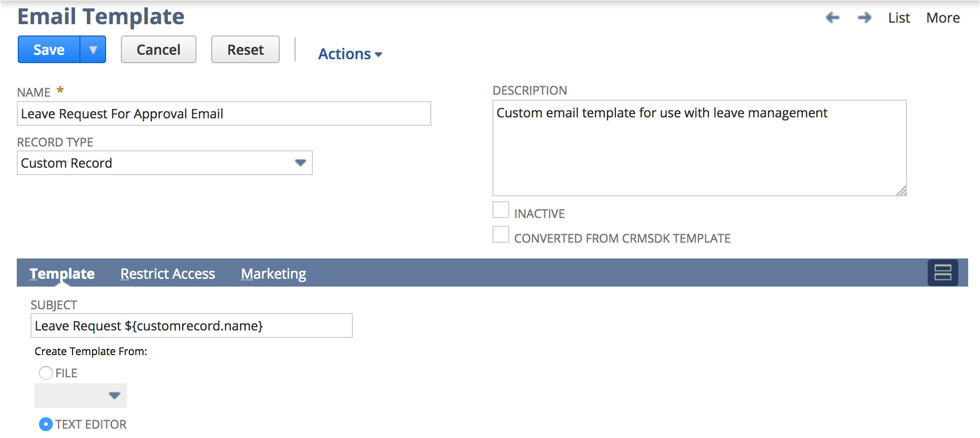Viewport: 980px width, 438px height.
Task: Enable the Inactive checkbox
Action: pos(501,210)
